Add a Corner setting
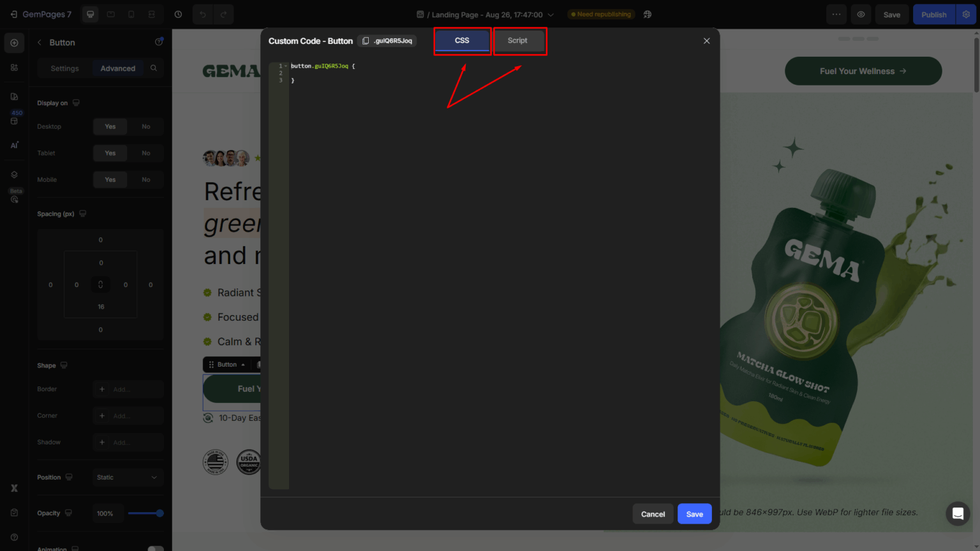Image resolution: width=980 pixels, height=551 pixels. point(128,416)
